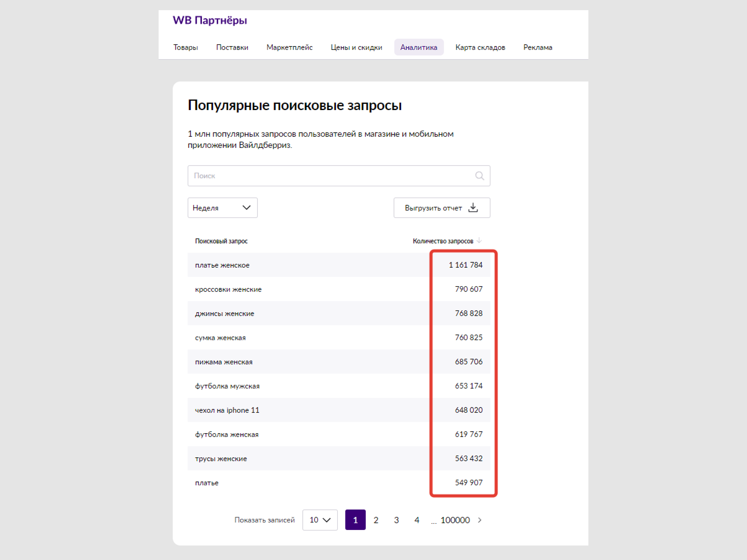This screenshot has height=560, width=747.
Task: Click the value 768 828
Action: (469, 313)
